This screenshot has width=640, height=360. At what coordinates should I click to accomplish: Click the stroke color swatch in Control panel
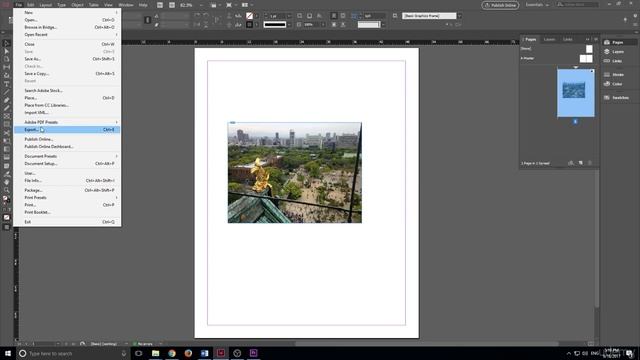click(x=249, y=25)
